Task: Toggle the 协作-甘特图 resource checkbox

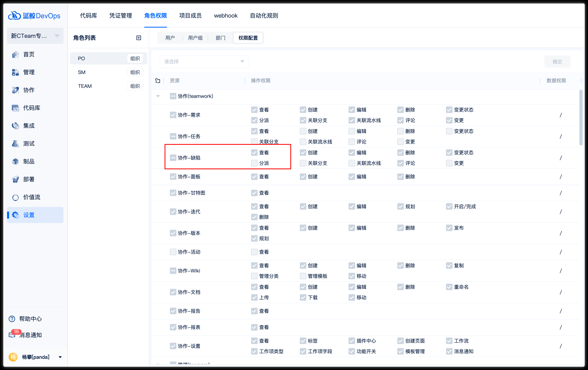Action: (173, 193)
